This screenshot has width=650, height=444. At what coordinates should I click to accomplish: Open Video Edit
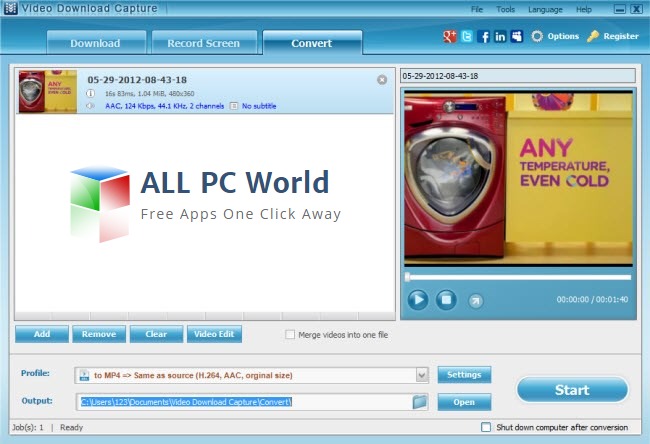tap(214, 334)
